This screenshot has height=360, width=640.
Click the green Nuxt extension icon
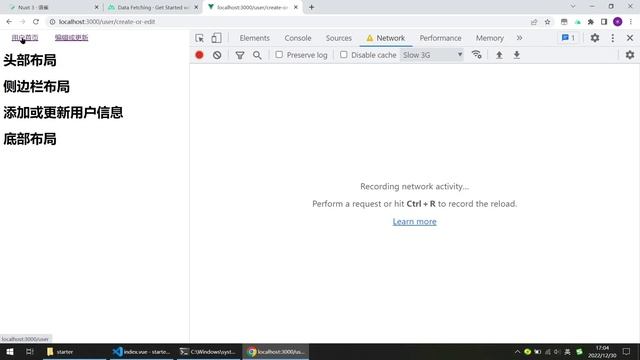(578, 22)
